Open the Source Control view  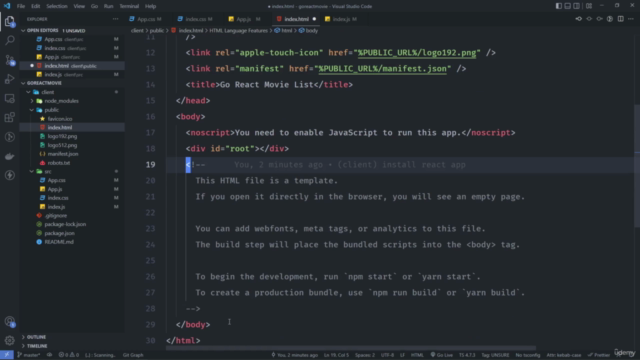(9, 60)
